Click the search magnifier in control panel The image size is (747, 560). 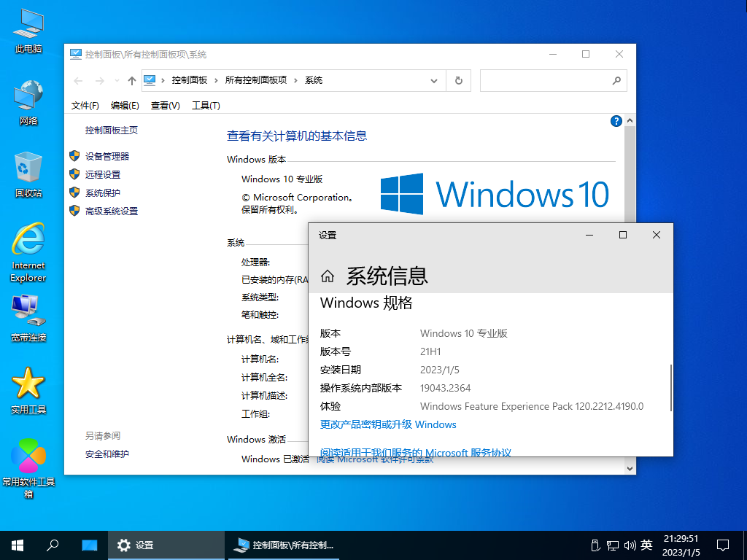click(616, 80)
